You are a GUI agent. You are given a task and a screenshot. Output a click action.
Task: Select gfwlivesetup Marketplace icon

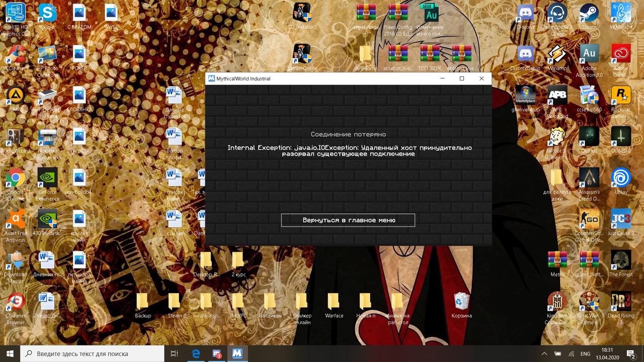525,99
